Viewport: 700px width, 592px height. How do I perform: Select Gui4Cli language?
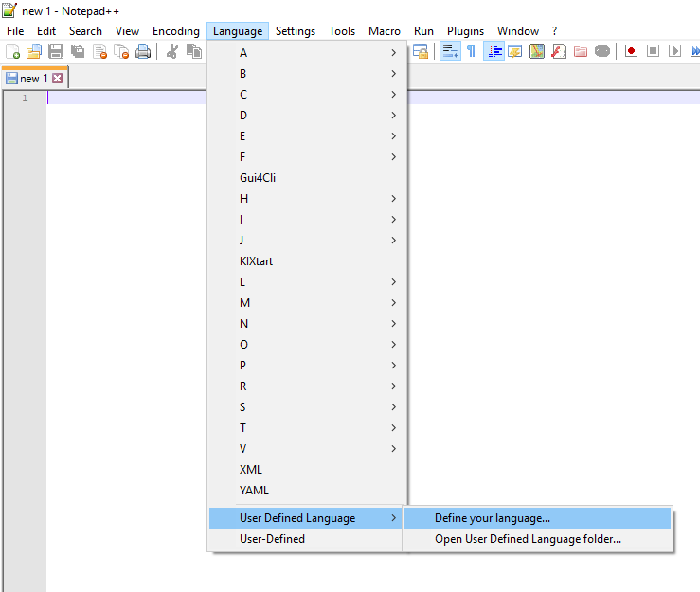pos(308,178)
